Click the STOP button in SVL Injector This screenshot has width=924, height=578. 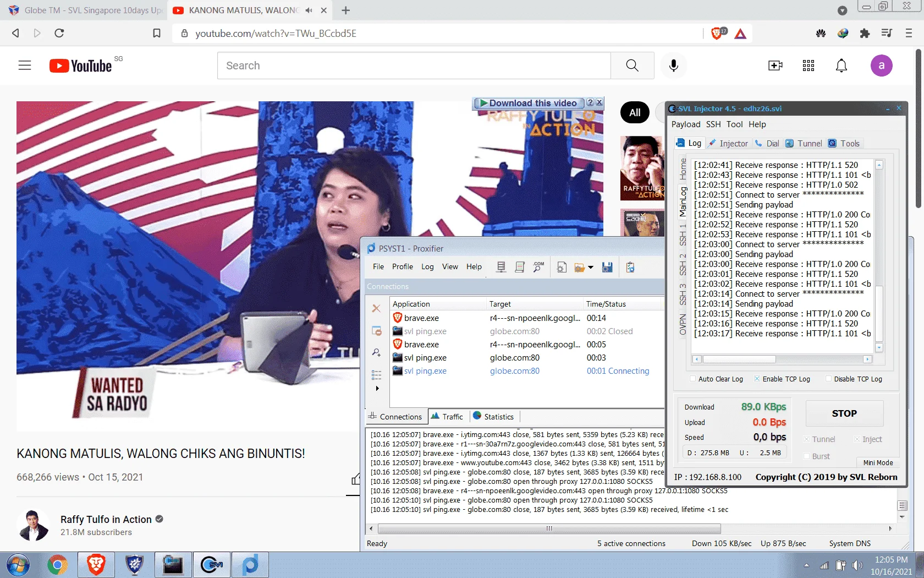(844, 413)
